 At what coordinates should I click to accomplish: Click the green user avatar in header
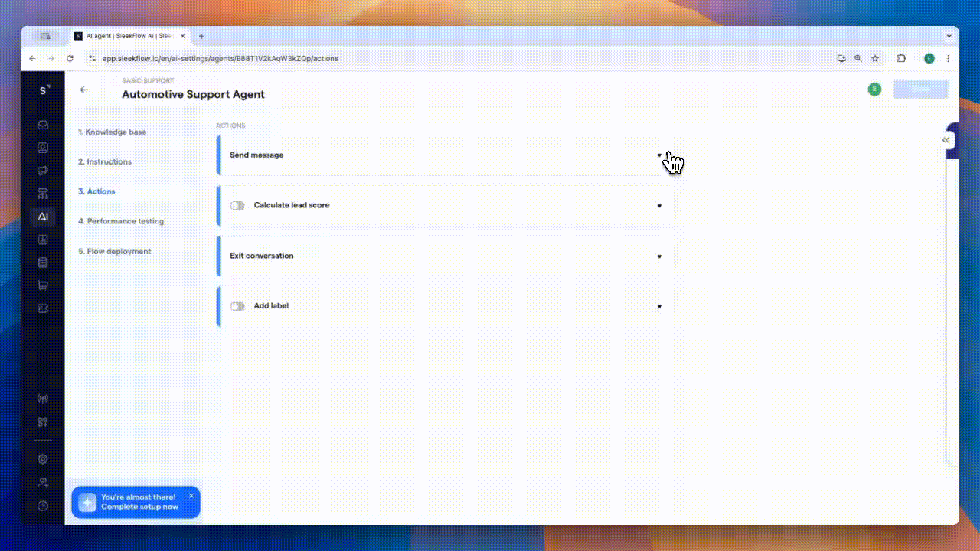(874, 90)
